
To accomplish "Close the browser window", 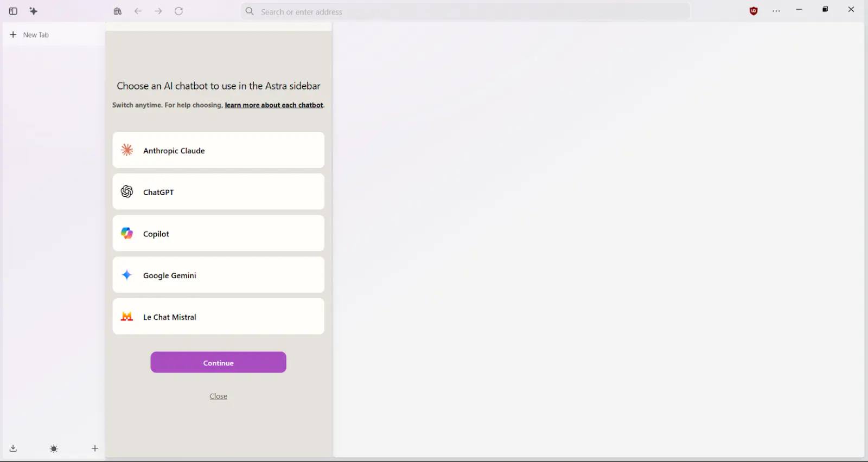I will (x=851, y=10).
